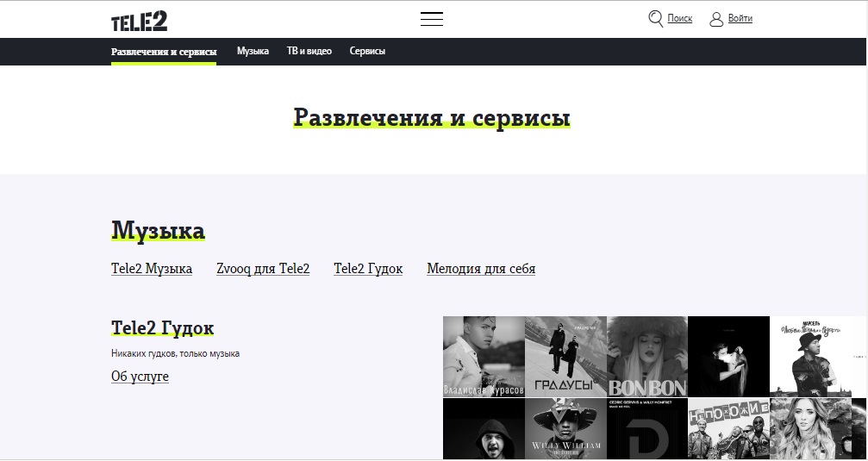Click the Об услуге link
The height and width of the screenshot is (461, 868).
(x=140, y=377)
